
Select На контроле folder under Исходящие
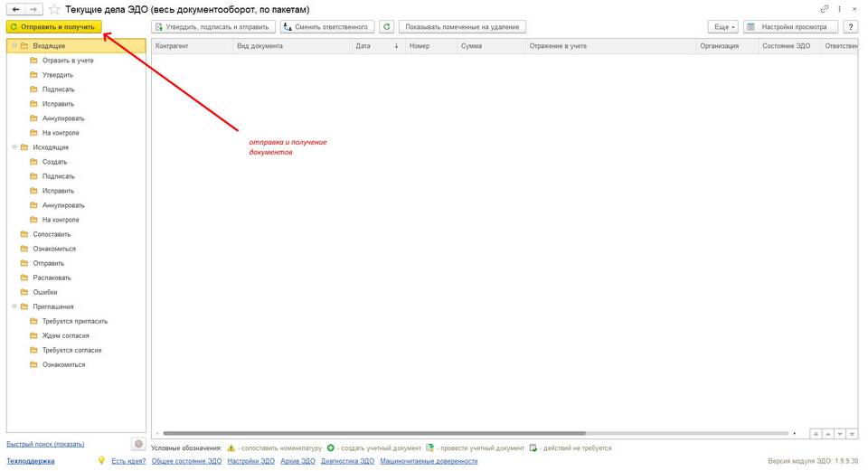61,220
